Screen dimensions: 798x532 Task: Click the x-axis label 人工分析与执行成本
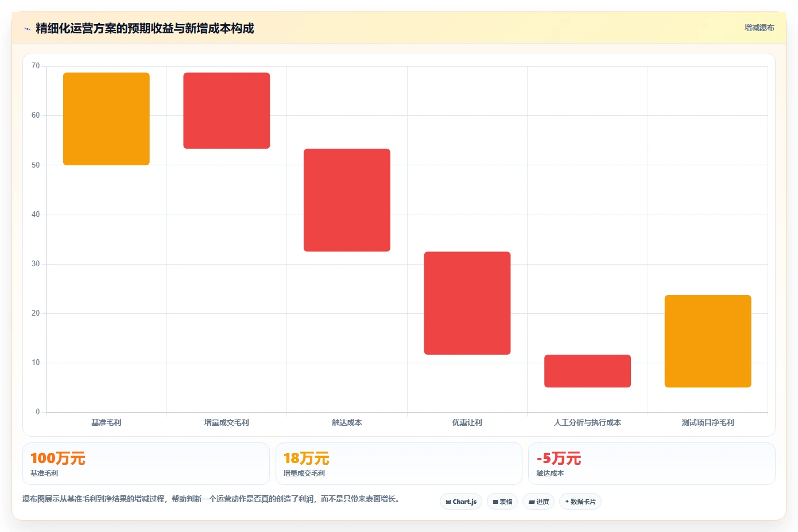click(x=587, y=422)
